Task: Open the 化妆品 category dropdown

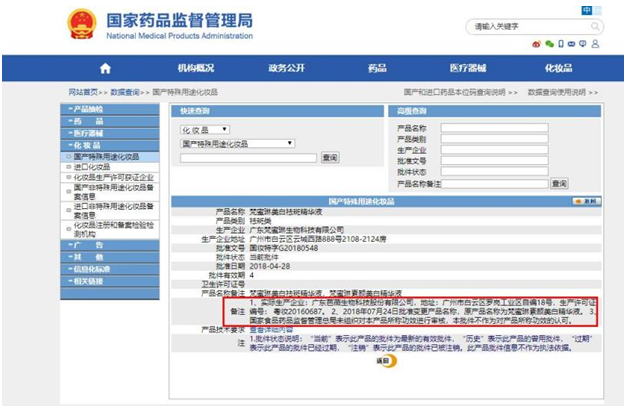Action: point(205,129)
